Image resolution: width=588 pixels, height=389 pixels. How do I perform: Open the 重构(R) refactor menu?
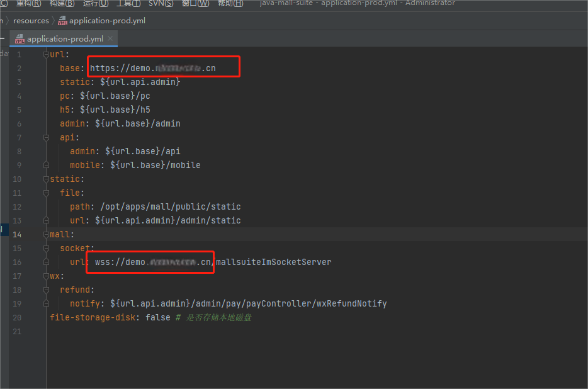point(28,3)
